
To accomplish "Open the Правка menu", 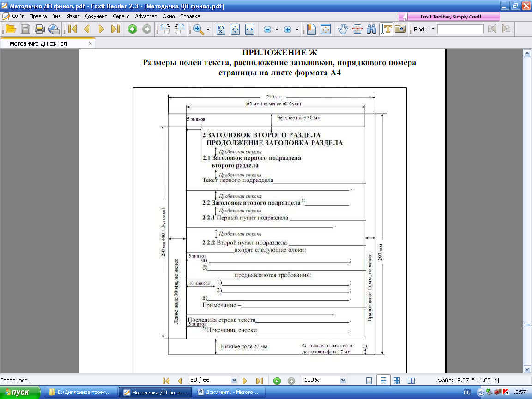I will click(38, 16).
